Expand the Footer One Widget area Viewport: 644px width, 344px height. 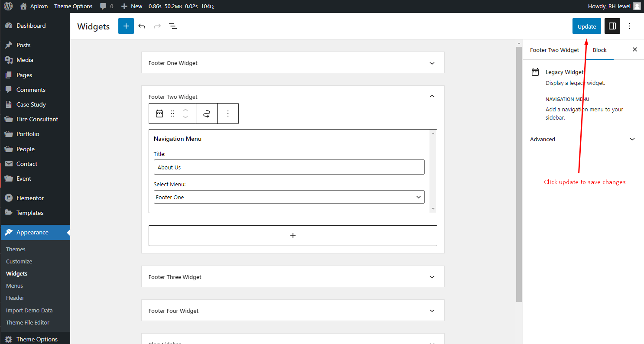(293, 63)
